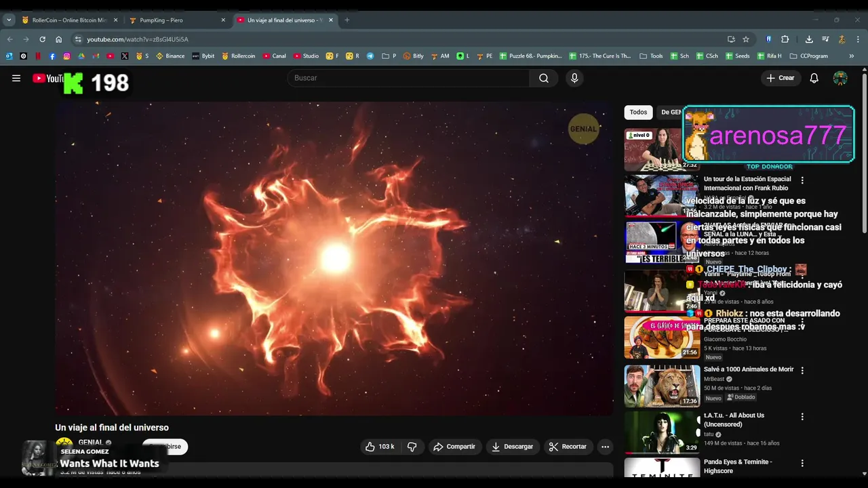Screen dimensions: 868x488
Task: Reload the page
Action: [x=42, y=39]
